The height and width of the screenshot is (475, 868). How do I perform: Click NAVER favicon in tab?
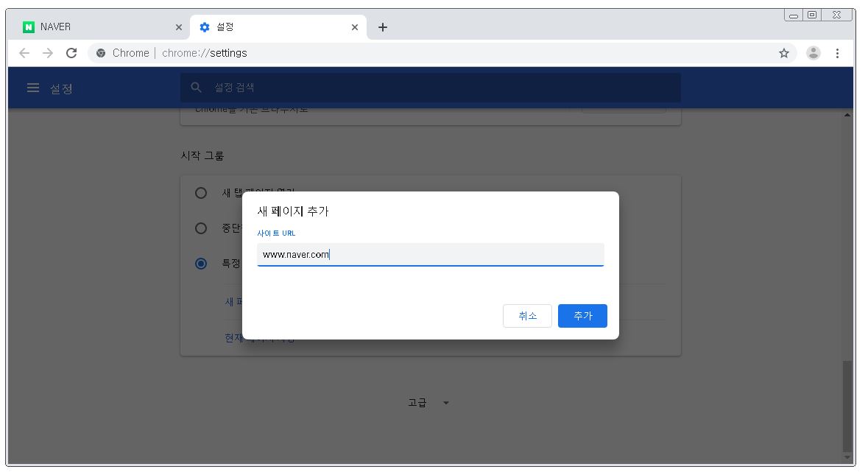click(28, 27)
